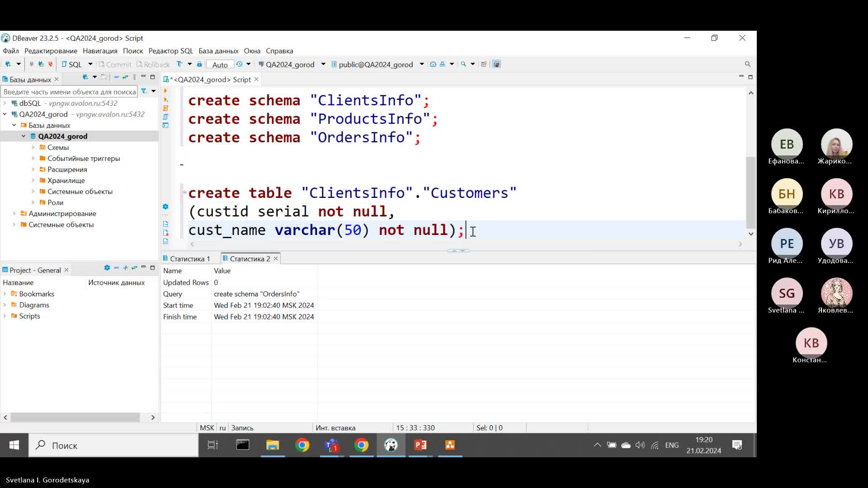Collapse the QA2024_gorod connection node
The image size is (868, 488).
point(5,114)
